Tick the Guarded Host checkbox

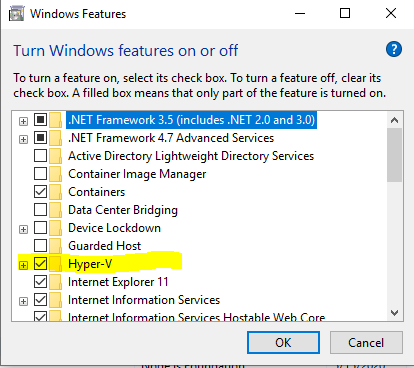tap(40, 246)
